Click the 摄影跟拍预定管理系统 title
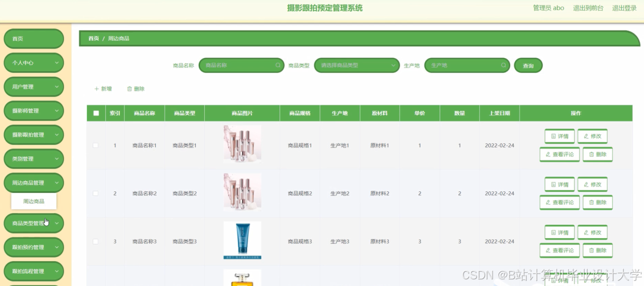 pyautogui.click(x=325, y=8)
